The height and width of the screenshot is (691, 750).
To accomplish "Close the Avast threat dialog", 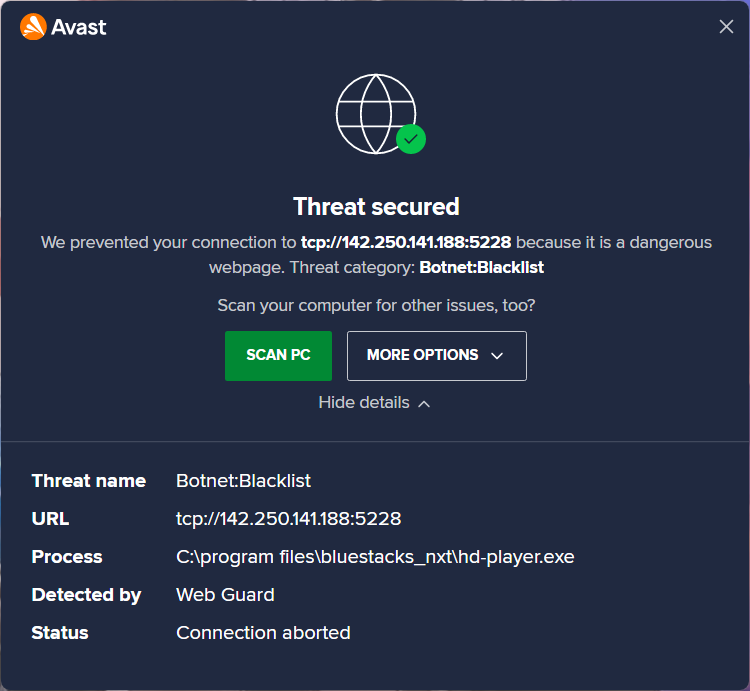I will 726,27.
